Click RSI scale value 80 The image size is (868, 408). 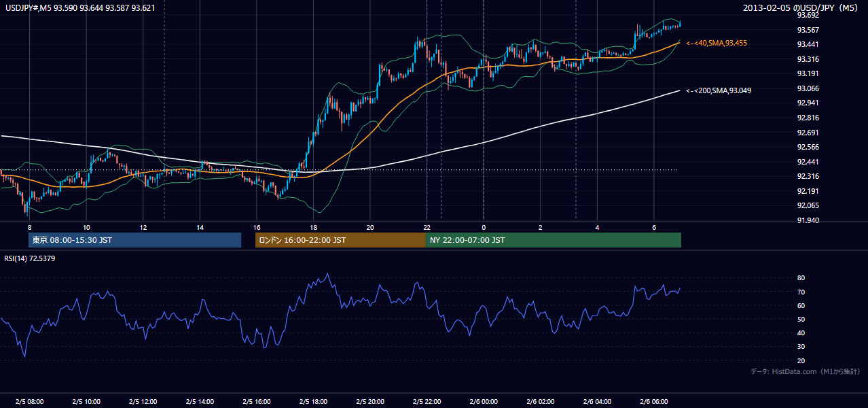[x=801, y=278]
